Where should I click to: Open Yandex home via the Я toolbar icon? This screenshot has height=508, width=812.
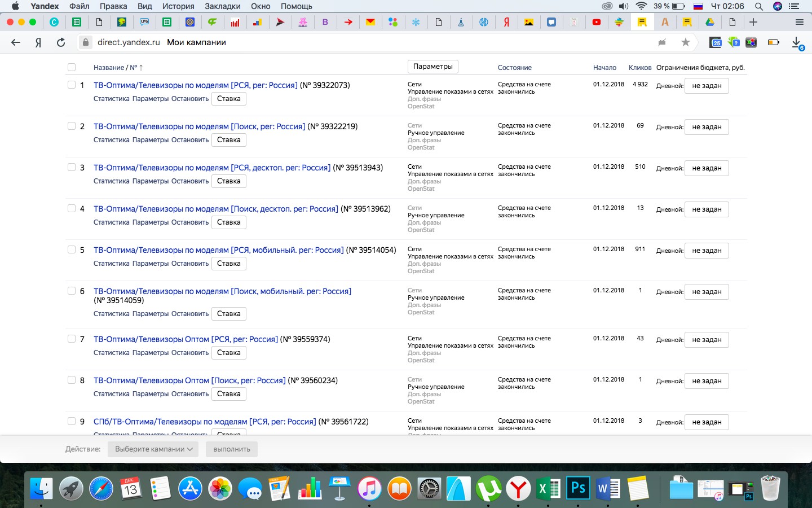38,42
